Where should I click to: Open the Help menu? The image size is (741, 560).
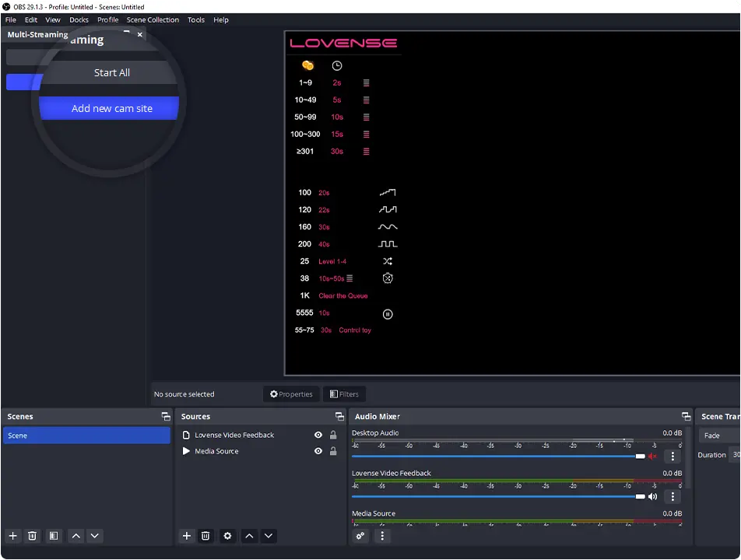[221, 19]
